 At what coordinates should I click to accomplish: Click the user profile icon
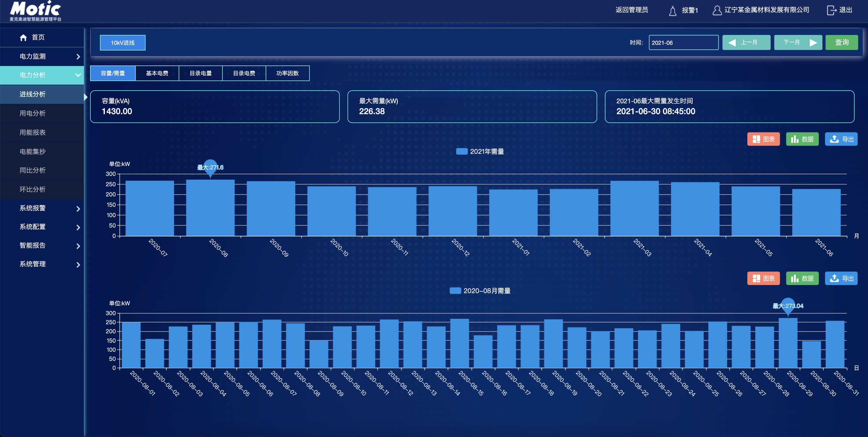click(717, 10)
